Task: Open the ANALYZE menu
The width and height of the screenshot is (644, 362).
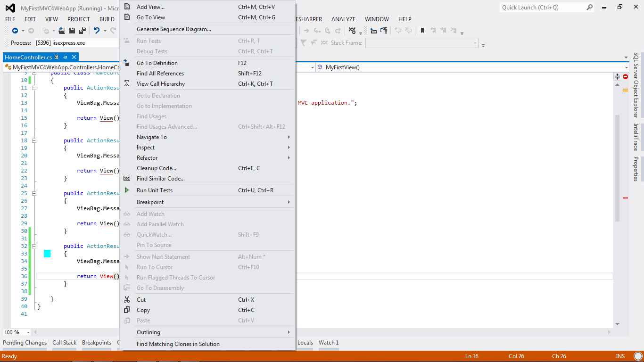Action: [344, 19]
